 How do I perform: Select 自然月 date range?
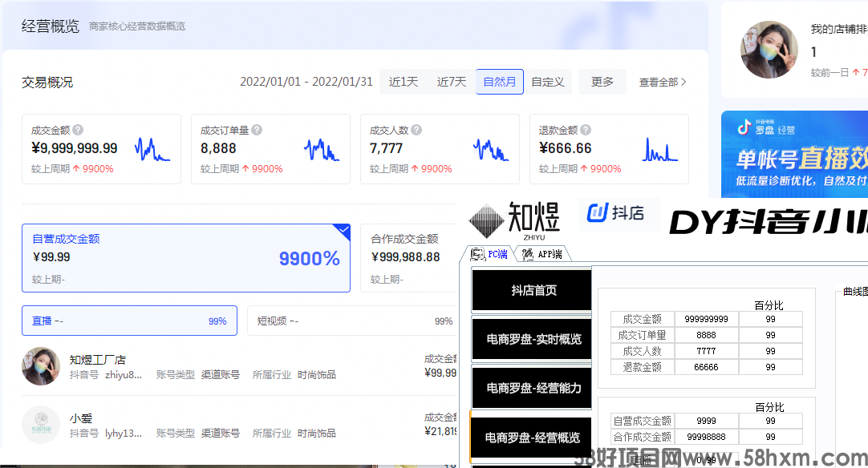499,82
